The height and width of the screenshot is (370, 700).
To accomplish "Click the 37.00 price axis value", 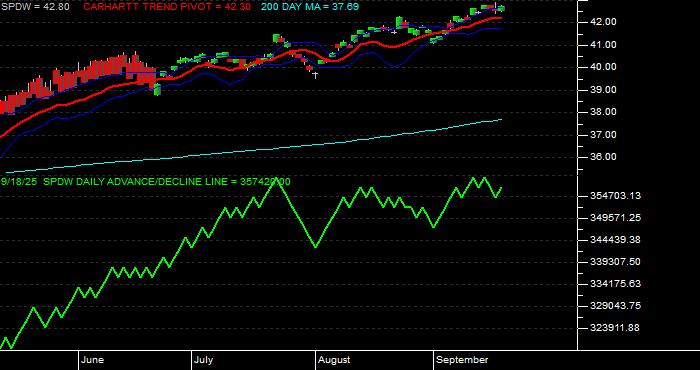I will (604, 135).
